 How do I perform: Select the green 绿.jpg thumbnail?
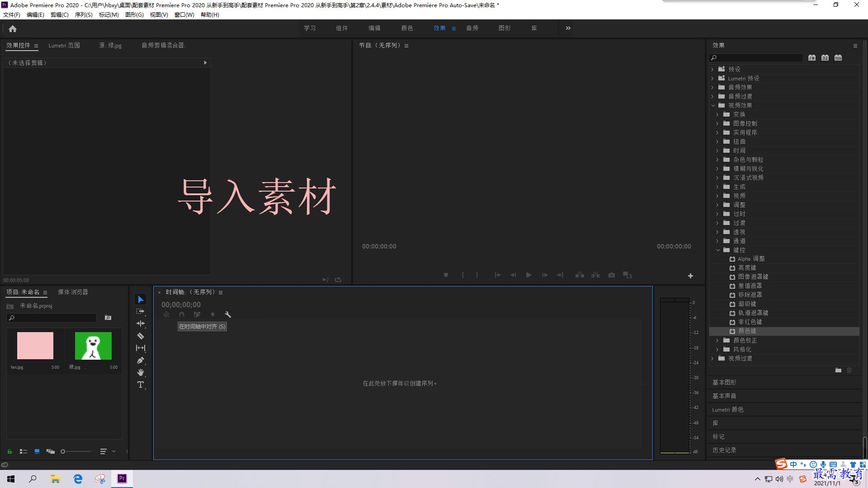click(x=93, y=346)
